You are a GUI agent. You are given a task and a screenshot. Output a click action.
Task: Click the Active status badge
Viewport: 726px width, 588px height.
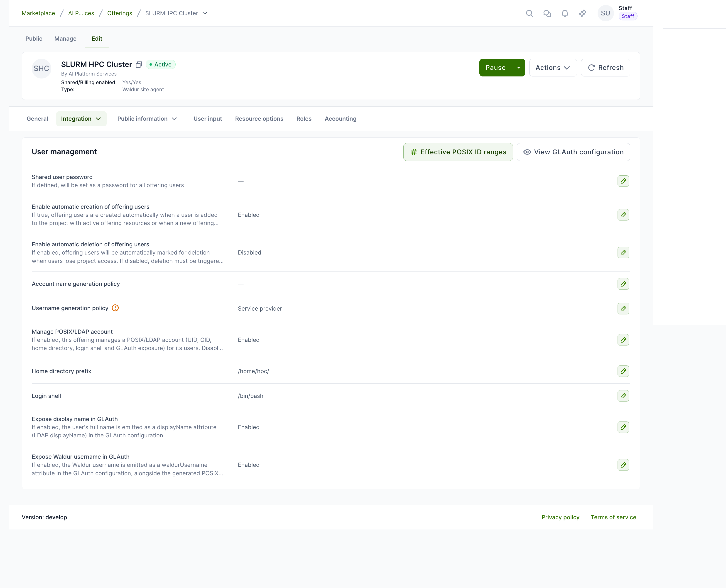tap(161, 65)
